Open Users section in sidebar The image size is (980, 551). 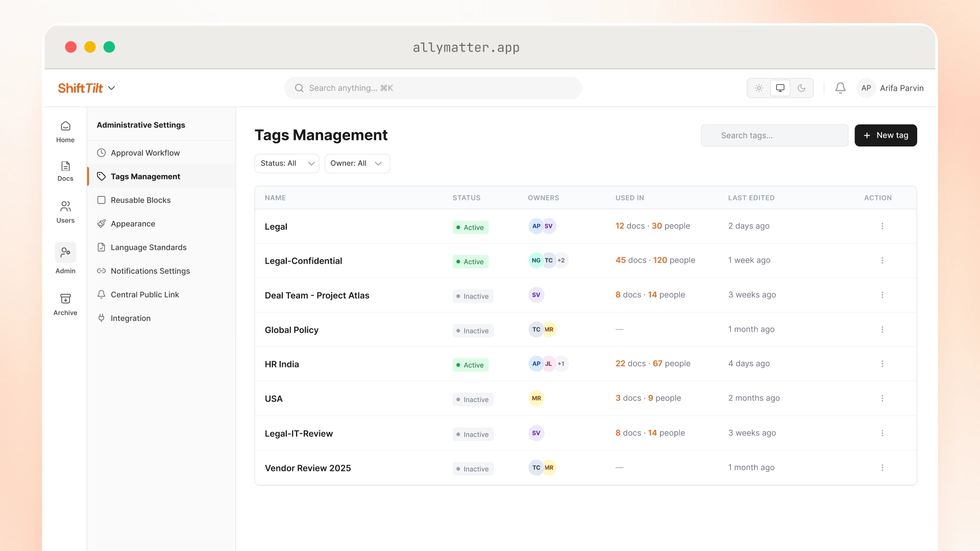point(65,212)
